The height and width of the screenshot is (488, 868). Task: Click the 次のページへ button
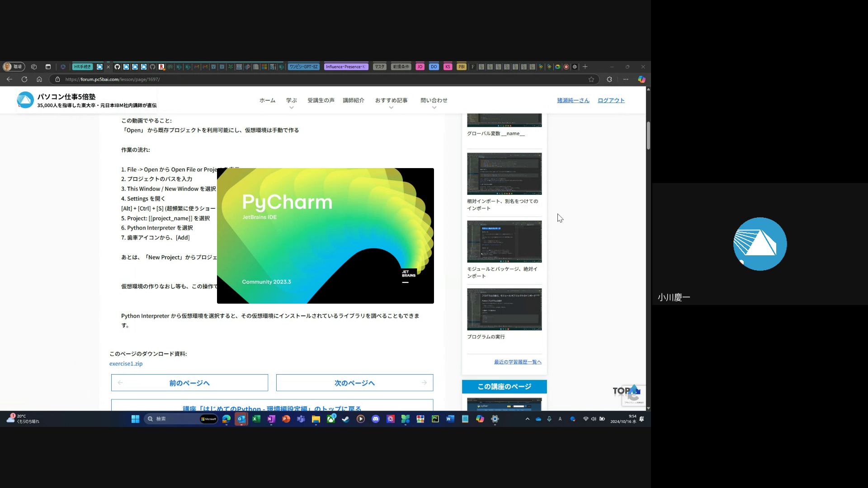354,383
